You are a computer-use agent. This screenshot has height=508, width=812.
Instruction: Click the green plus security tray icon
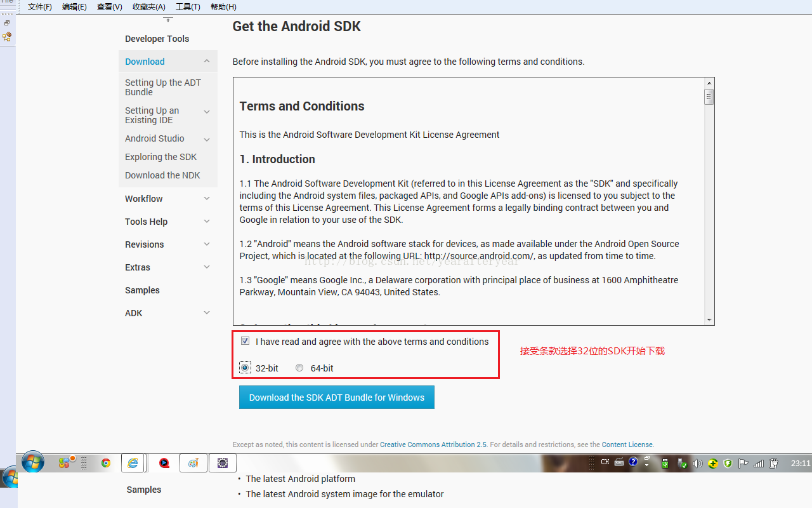[713, 464]
